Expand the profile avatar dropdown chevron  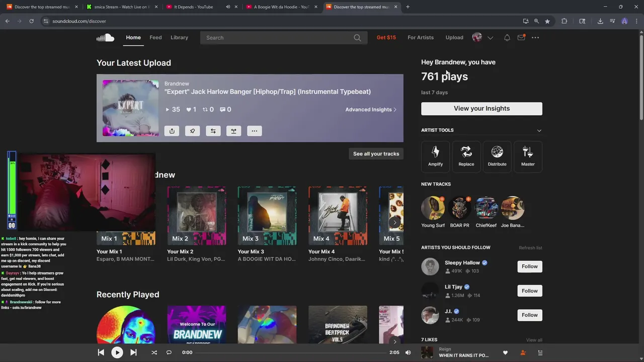[491, 38]
